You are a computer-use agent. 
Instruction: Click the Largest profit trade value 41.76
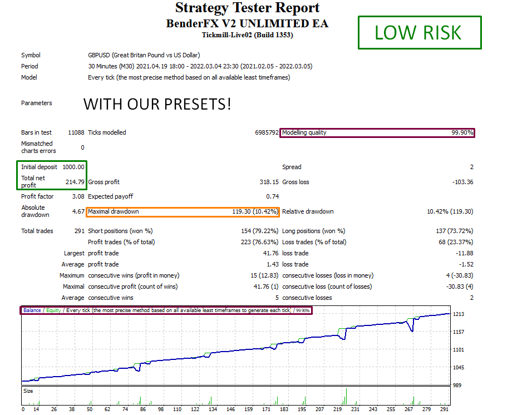click(271, 253)
